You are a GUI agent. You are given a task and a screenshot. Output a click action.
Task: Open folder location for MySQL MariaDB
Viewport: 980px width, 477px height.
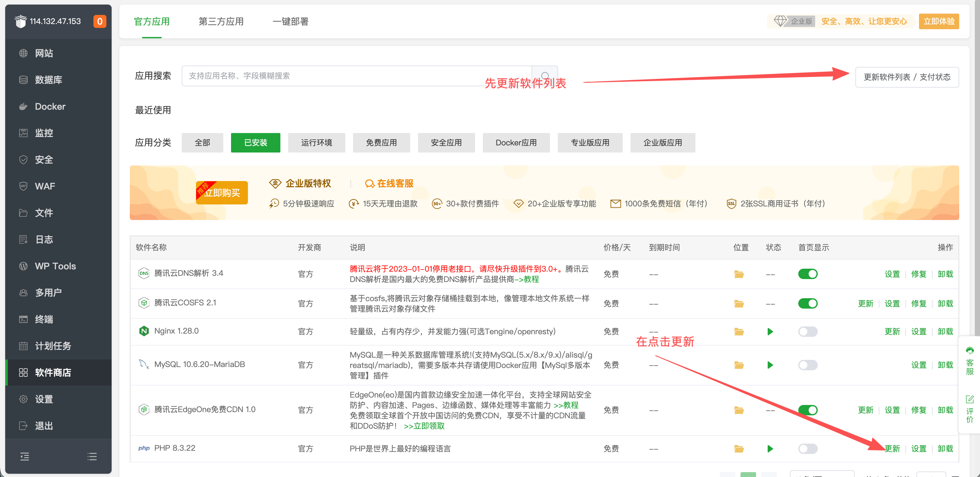739,365
